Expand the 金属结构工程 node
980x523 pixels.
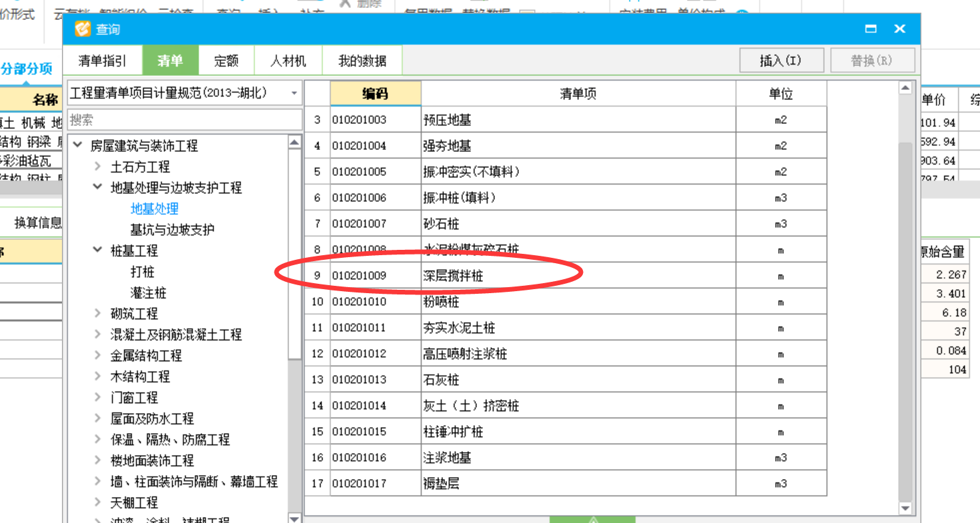[98, 355]
